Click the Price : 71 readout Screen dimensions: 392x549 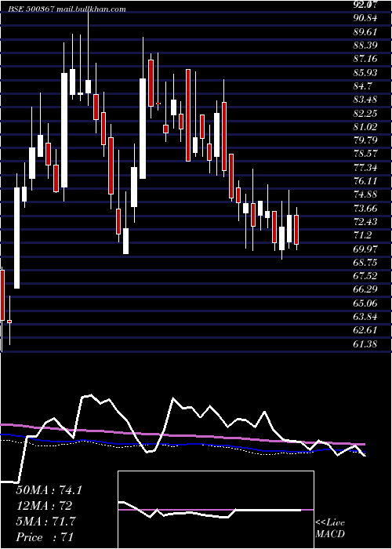click(x=45, y=537)
